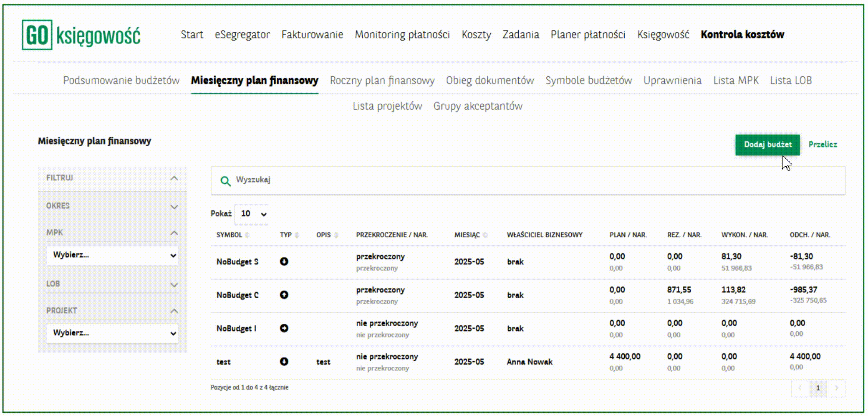Click the 871,55 reservation value
Viewport: 868px width, 416px height.
679,290
